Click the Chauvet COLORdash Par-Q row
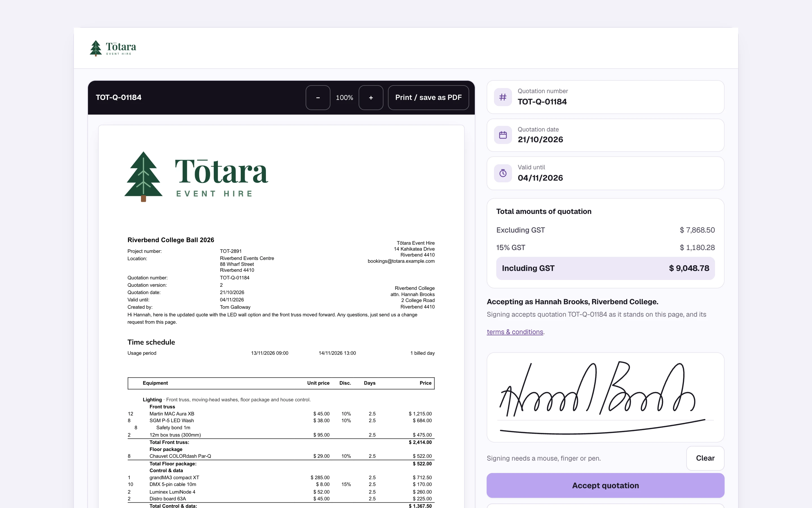 [x=281, y=456]
